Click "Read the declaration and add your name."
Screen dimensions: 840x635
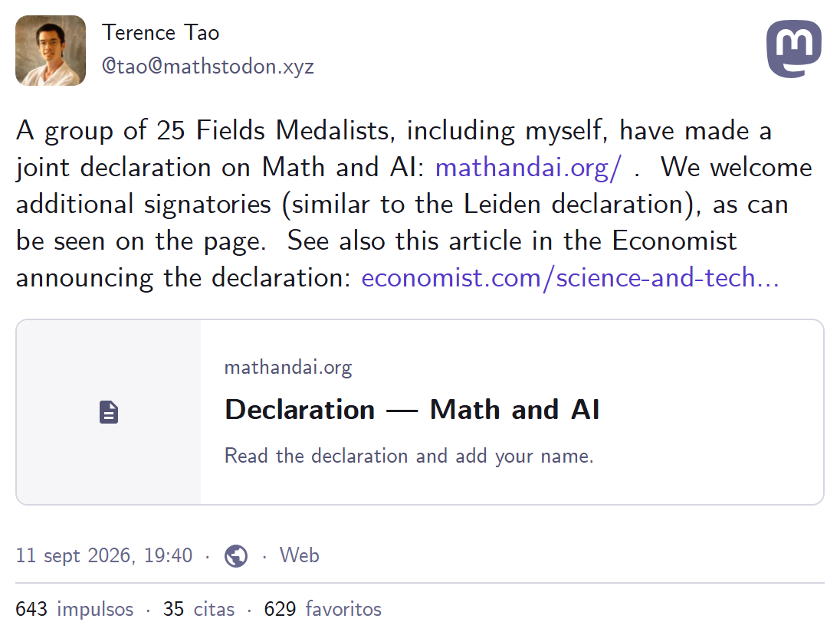(409, 456)
